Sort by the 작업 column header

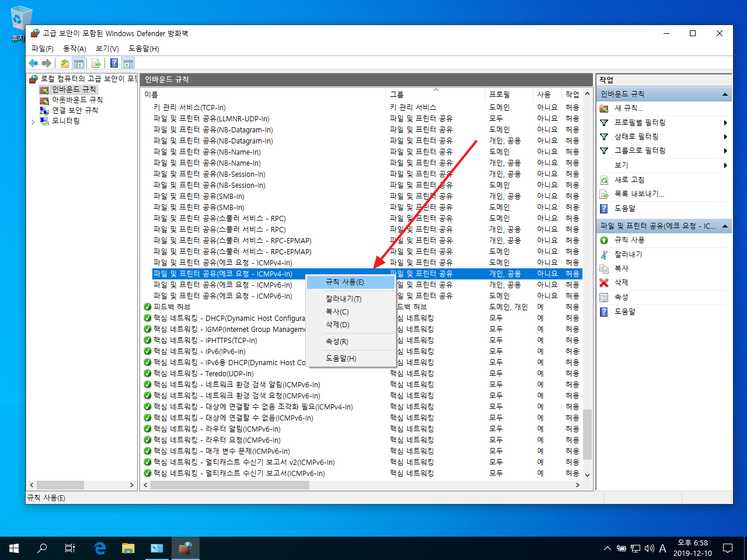pyautogui.click(x=573, y=94)
